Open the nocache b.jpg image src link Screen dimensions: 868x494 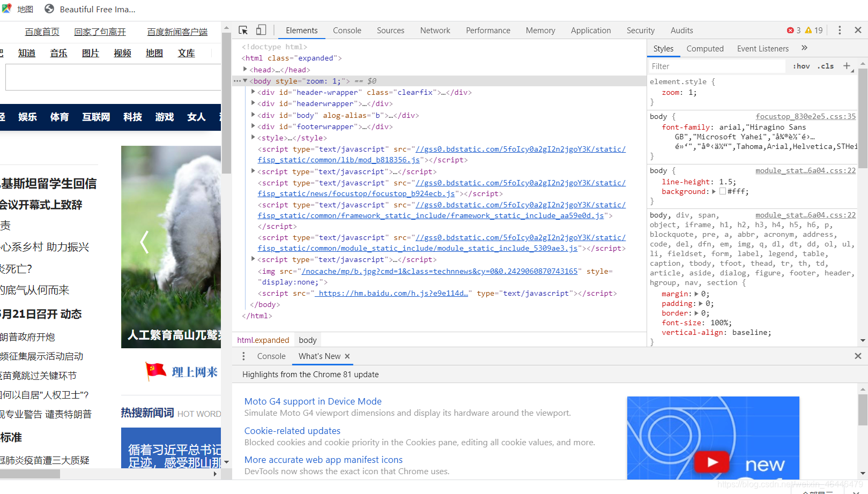[x=440, y=271]
